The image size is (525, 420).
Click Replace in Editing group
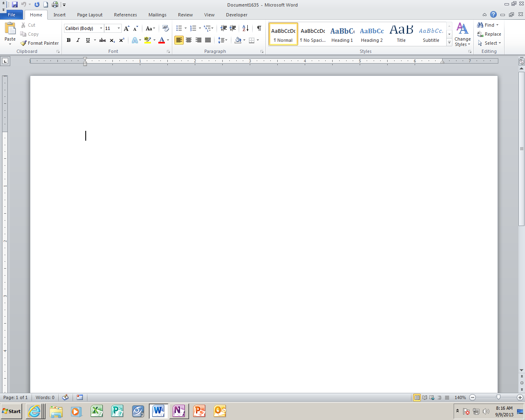489,34
